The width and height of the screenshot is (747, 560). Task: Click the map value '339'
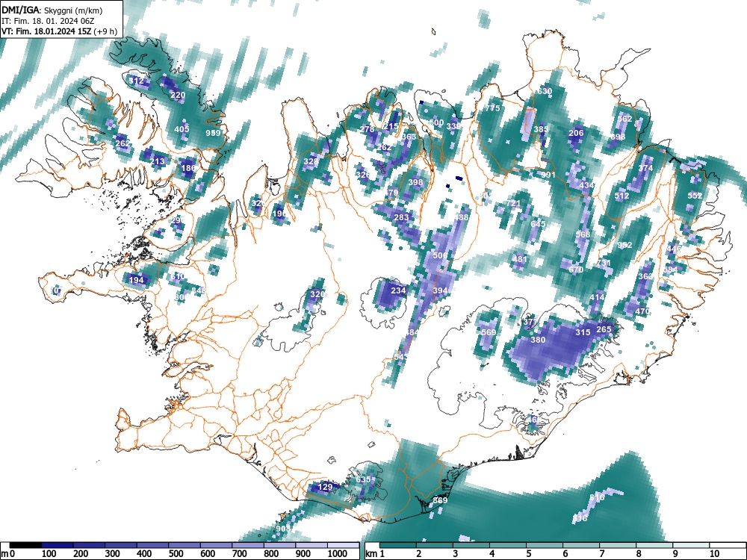(453, 126)
